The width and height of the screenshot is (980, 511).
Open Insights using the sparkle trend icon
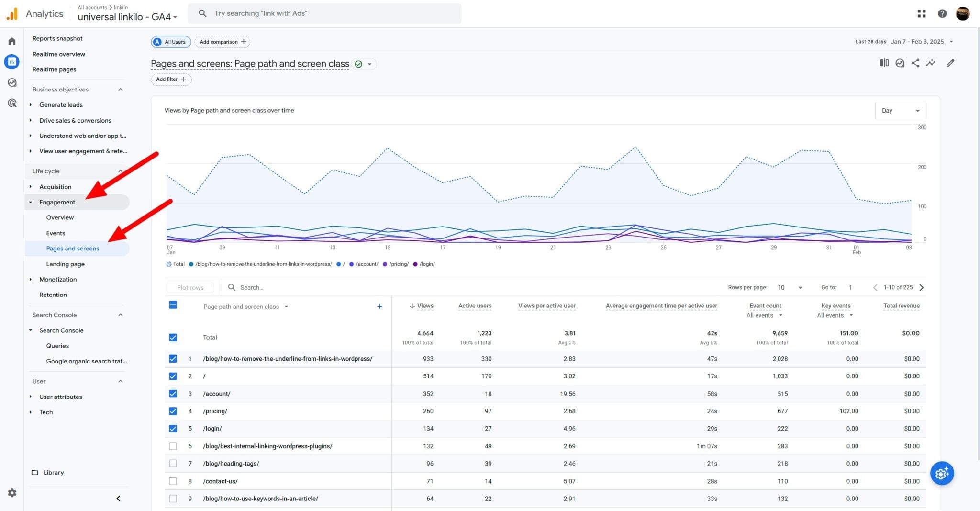(931, 63)
